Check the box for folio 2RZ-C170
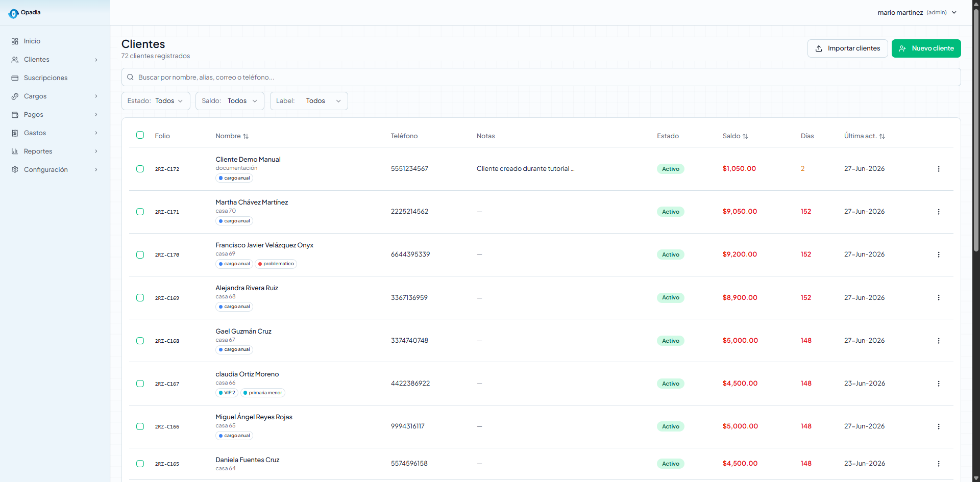 click(x=140, y=255)
